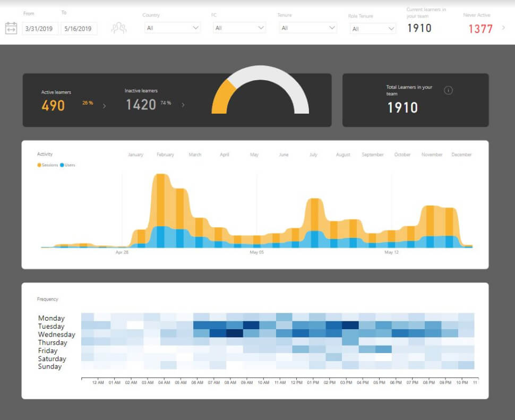Edit the From date field
The height and width of the screenshot is (420, 515).
(39, 29)
